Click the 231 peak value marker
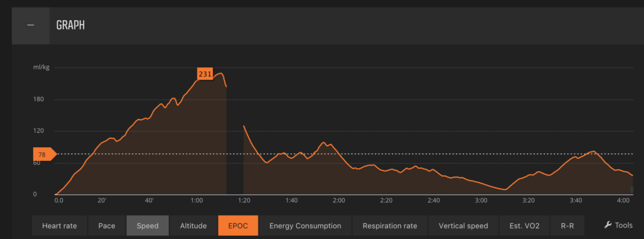644x239 pixels. pos(205,74)
